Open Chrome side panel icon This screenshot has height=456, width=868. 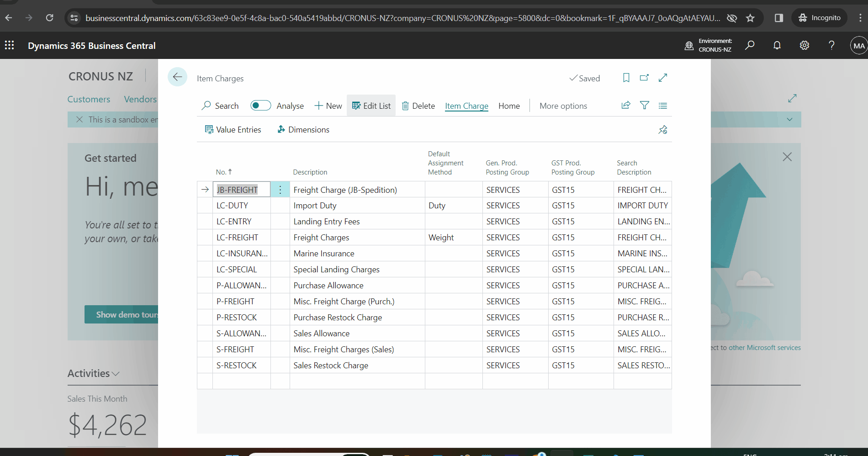coord(779,18)
